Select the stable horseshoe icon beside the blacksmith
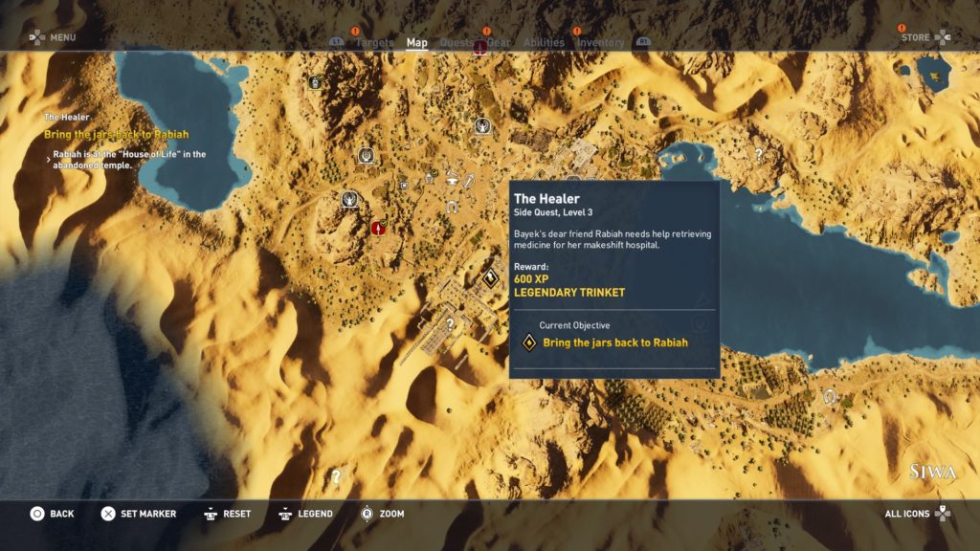Image resolution: width=980 pixels, height=551 pixels. (x=452, y=208)
